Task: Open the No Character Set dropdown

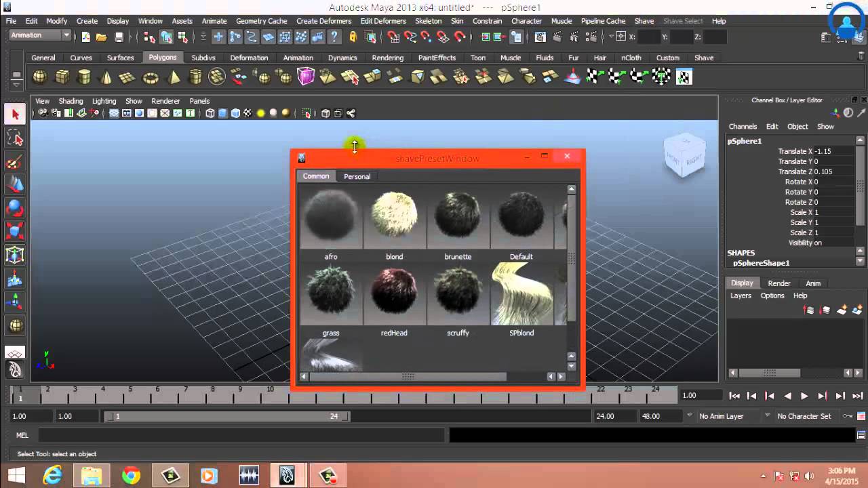Action: (804, 416)
